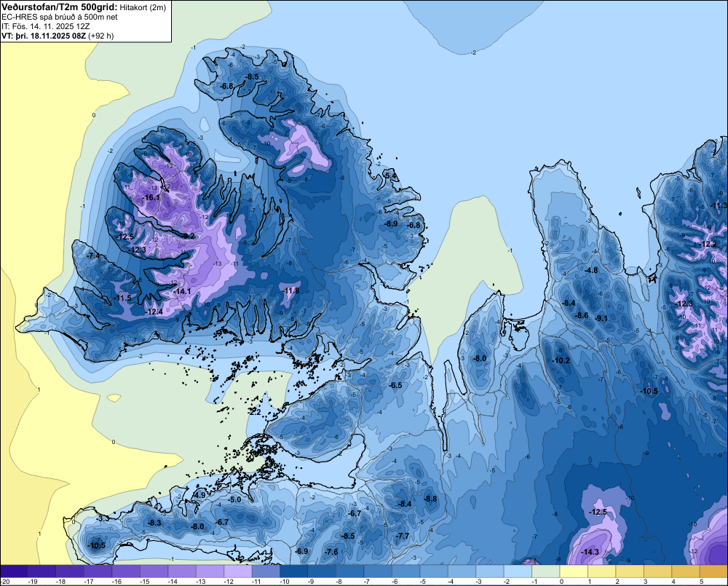
Task: Pick the legend swatch between -13 and -12
Action: [x=210, y=571]
